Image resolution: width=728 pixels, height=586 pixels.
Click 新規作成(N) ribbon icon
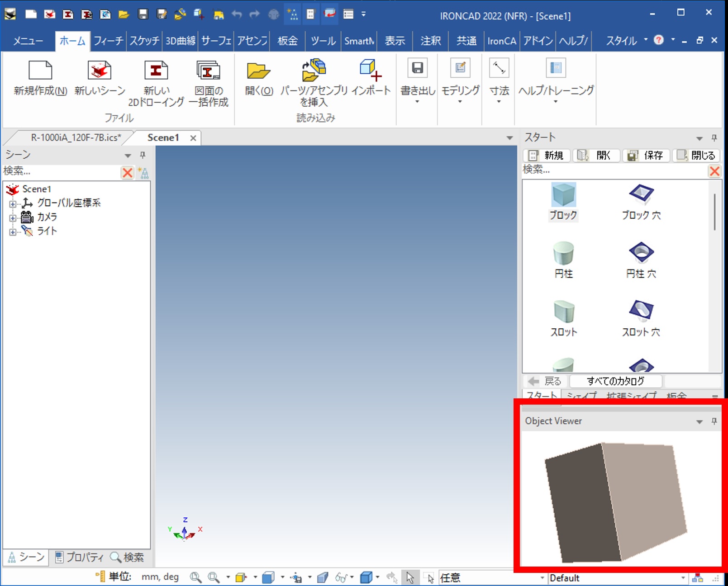(x=40, y=78)
